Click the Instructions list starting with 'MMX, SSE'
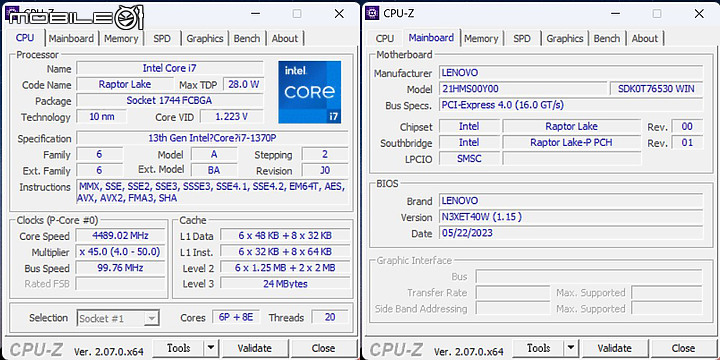Image resolution: width=720 pixels, height=360 pixels. click(212, 192)
